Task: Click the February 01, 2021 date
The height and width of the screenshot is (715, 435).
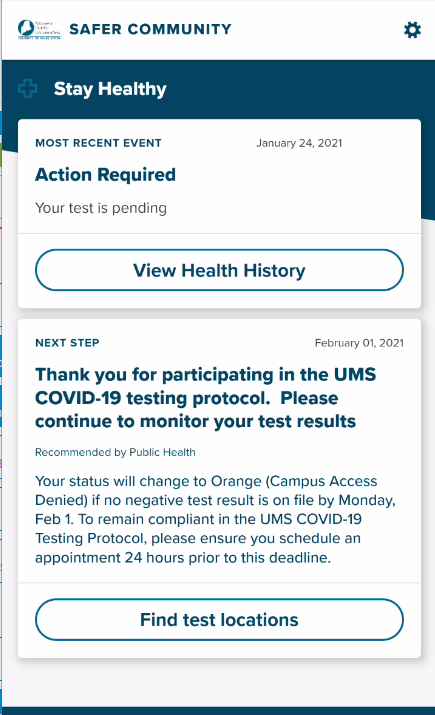Action: click(x=359, y=343)
